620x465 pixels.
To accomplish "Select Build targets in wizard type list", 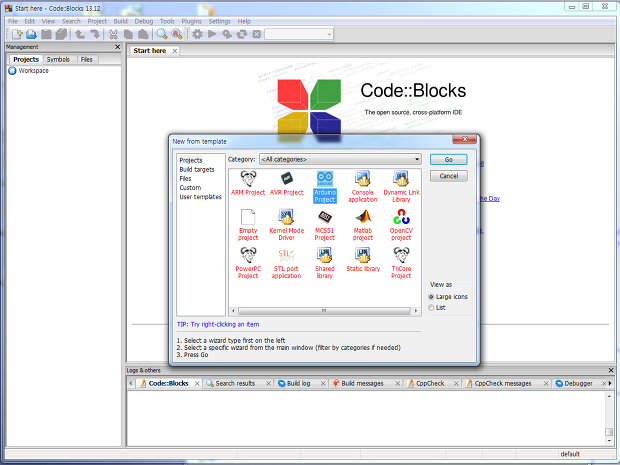I will tap(197, 169).
